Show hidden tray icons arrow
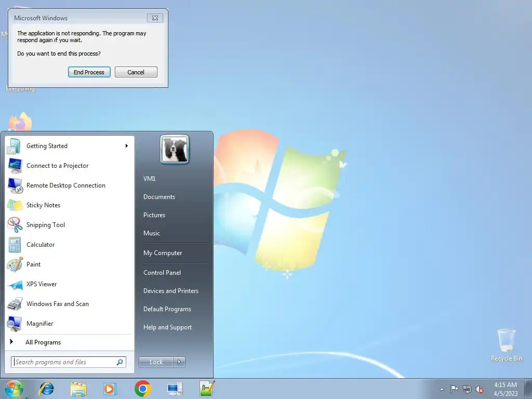532x399 pixels. coord(442,389)
